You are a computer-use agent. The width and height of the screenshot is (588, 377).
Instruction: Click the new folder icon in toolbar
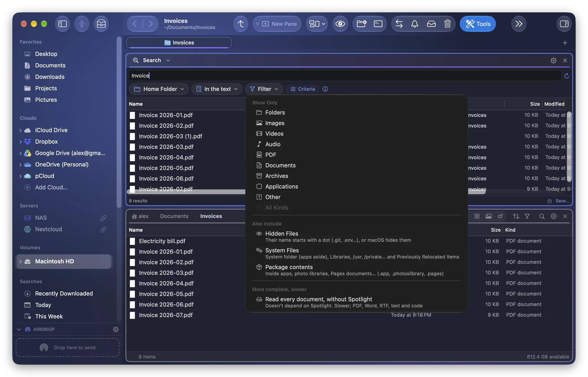pyautogui.click(x=361, y=24)
